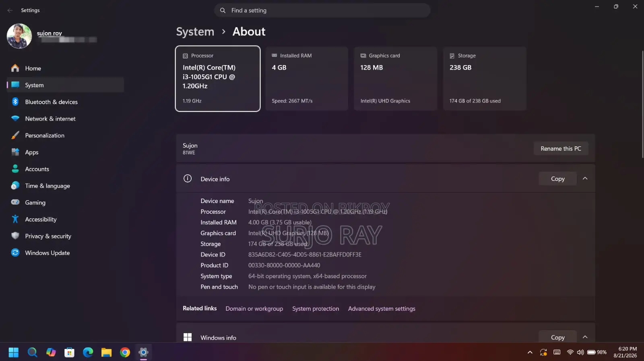This screenshot has height=361, width=644.
Task: Open Domain or workgroup link
Action: coord(254,309)
